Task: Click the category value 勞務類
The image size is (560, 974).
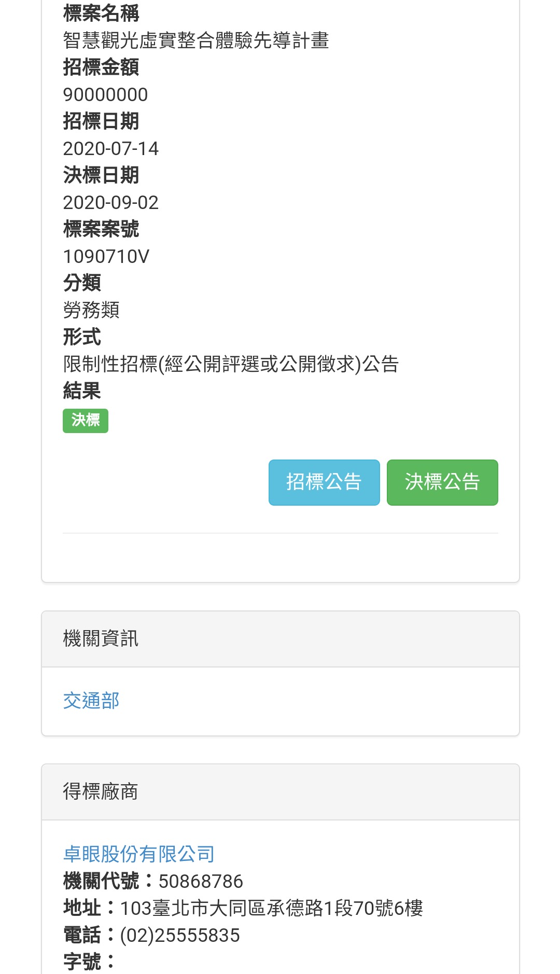Action: (x=91, y=310)
